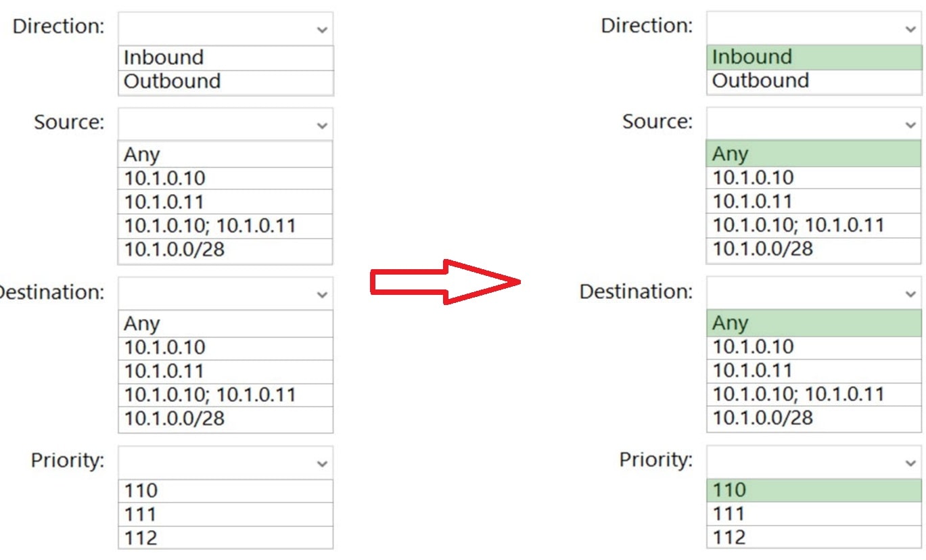The width and height of the screenshot is (926, 560).
Task: Expand the left Source dropdown arrow
Action: pyautogui.click(x=322, y=125)
